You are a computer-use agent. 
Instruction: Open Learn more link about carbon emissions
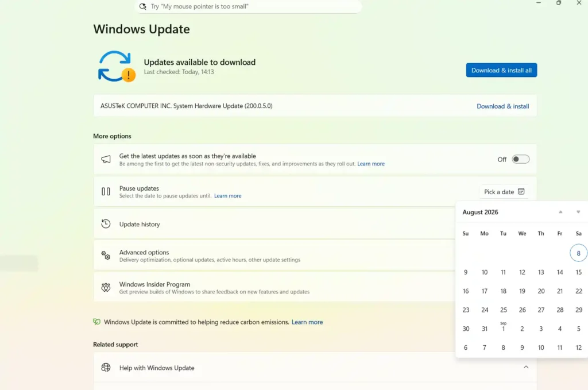click(x=307, y=322)
